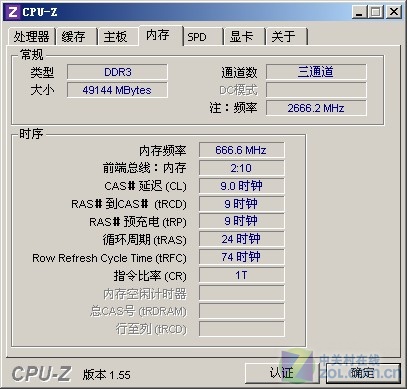
Task: Select the 2666.2 MHz frequency value
Action: (x=316, y=108)
